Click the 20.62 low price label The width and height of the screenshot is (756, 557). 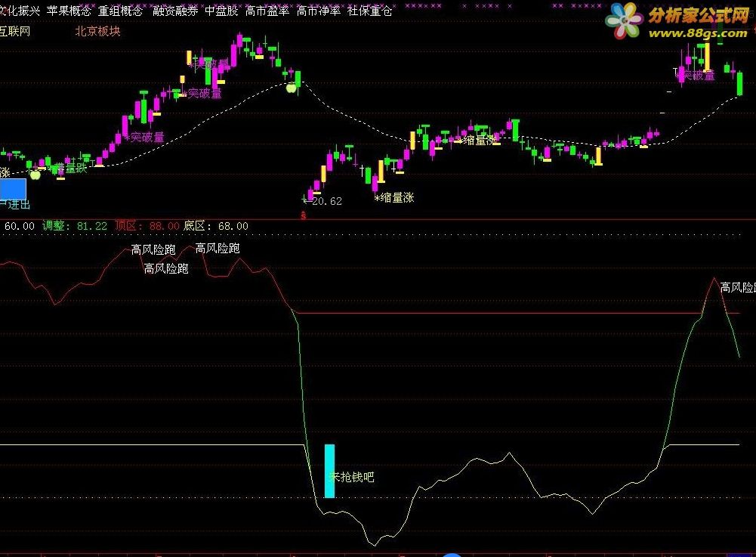(327, 201)
